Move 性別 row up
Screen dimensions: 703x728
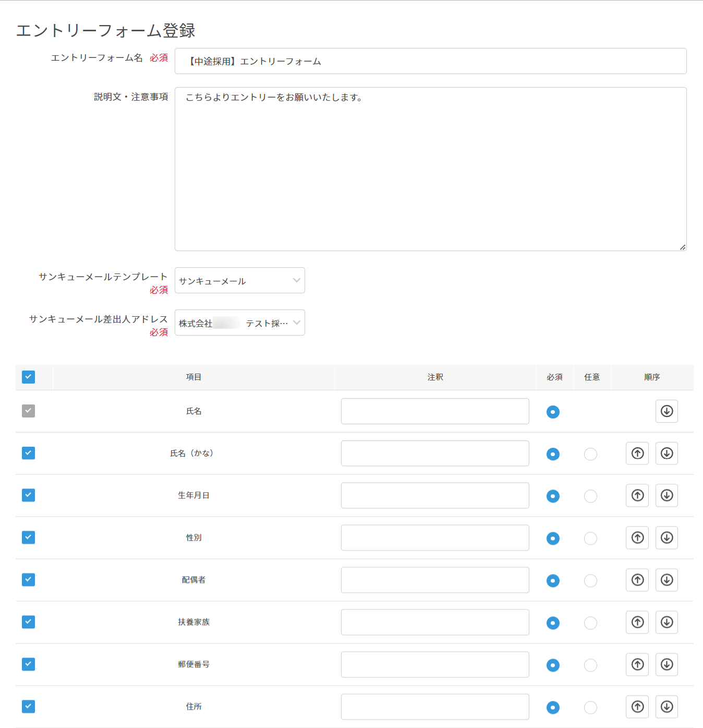tap(637, 538)
